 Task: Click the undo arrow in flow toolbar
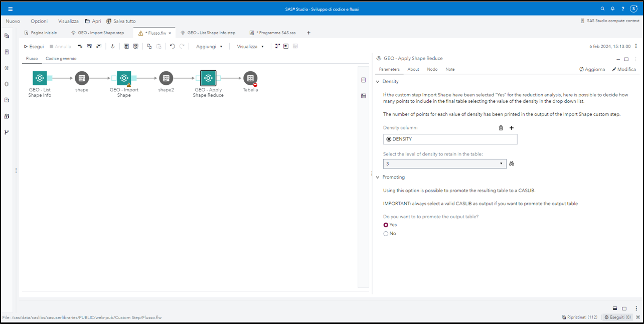pos(172,47)
